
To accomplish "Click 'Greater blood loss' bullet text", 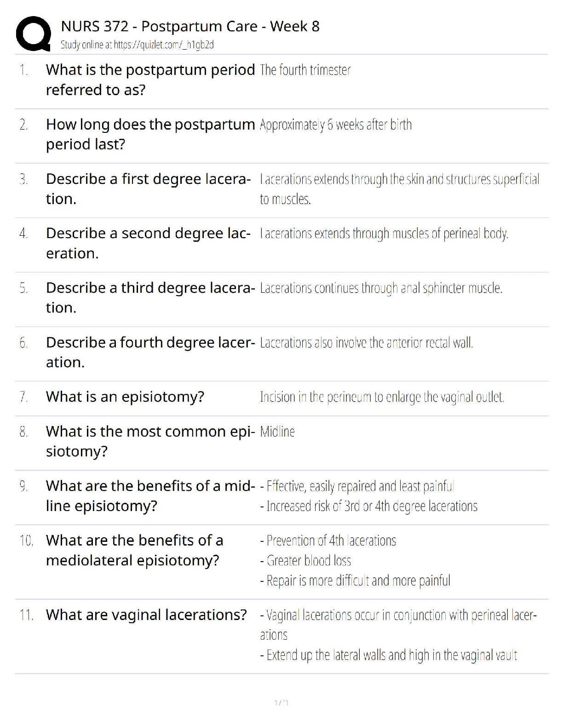I will tap(305, 561).
